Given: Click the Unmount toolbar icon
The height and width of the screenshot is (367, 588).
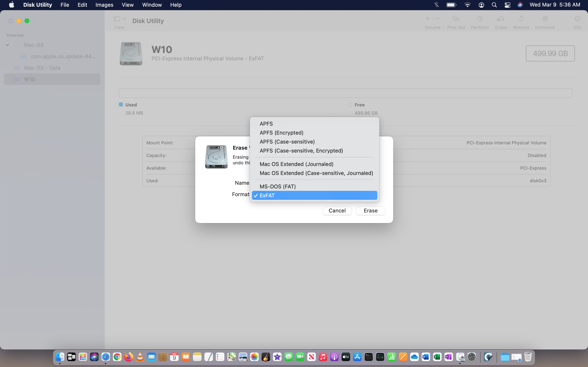Looking at the screenshot, I should 545,19.
